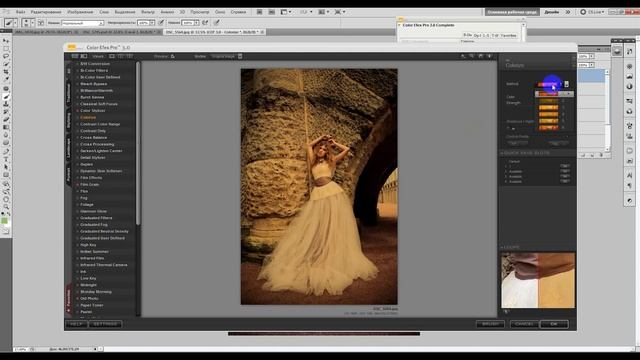Click the Zoom tool icon above preview
This screenshot has width=640, height=360.
[471, 56]
